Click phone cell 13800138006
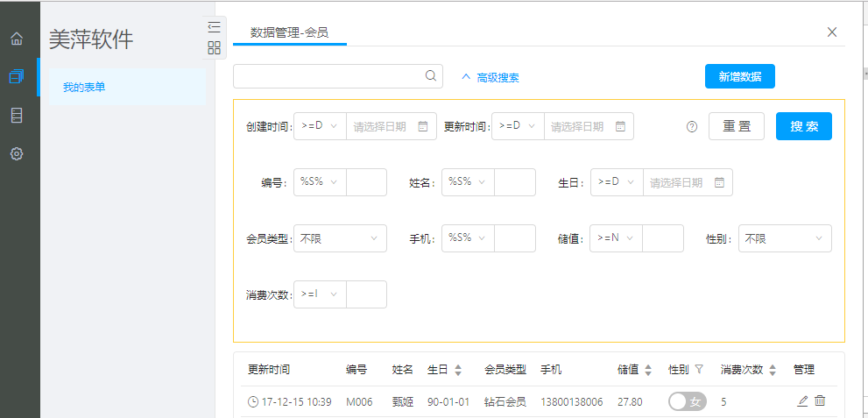868x418 pixels. 571,401
